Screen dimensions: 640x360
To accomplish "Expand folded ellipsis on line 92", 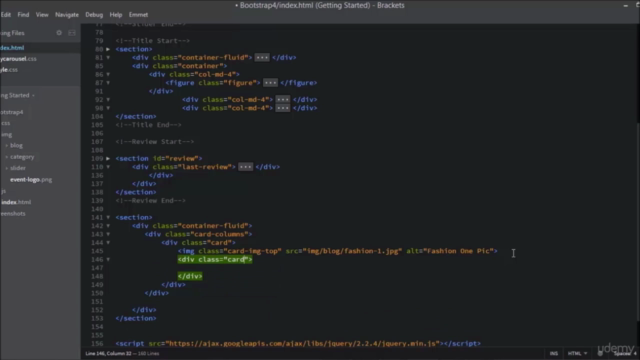I will [283, 100].
